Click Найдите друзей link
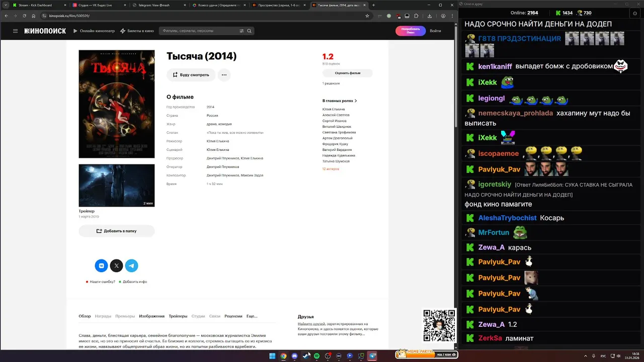Screen dimensions: 644x362 pyautogui.click(x=311, y=324)
